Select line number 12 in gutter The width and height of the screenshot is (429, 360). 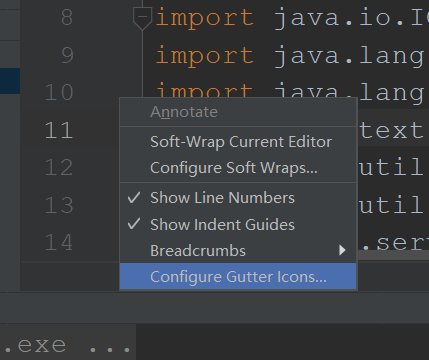pyautogui.click(x=59, y=168)
